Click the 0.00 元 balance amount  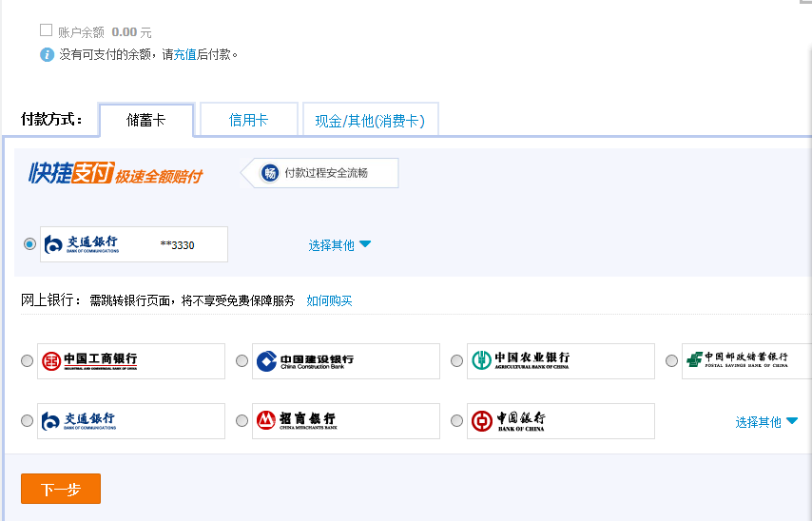point(131,32)
